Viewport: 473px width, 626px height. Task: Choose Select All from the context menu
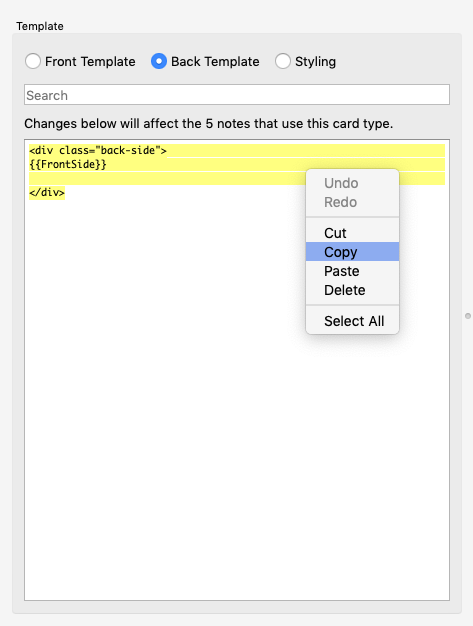[x=352, y=321]
